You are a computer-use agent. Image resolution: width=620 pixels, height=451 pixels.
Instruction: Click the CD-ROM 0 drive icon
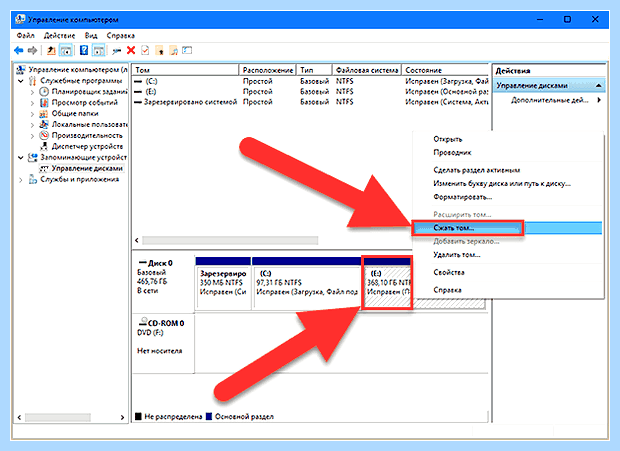click(x=142, y=322)
